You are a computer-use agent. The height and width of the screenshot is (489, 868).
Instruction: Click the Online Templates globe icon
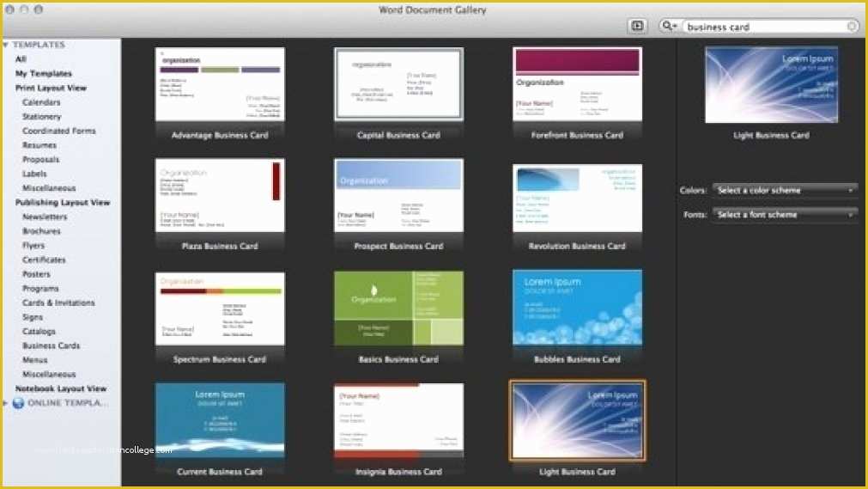[18, 403]
